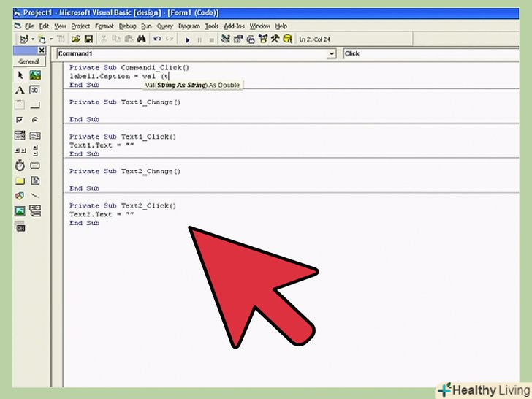The width and height of the screenshot is (532, 399).
Task: Select the CommandButton control tool
Action: click(35, 104)
